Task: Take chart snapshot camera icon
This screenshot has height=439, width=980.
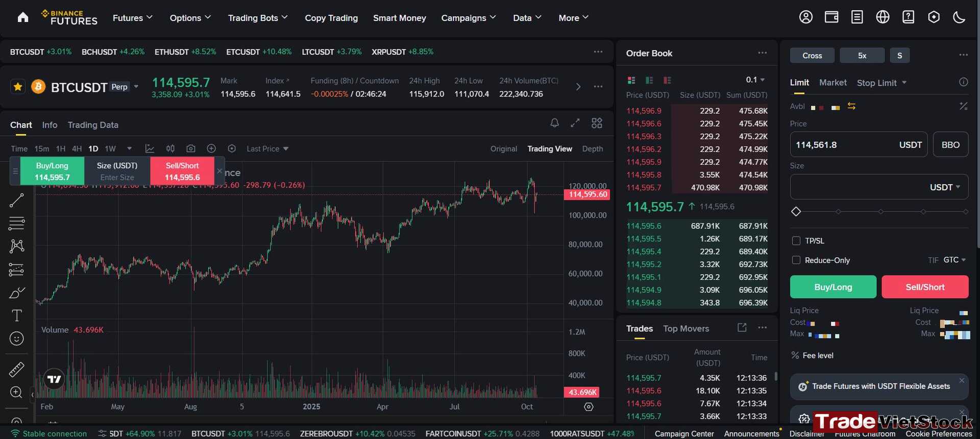Action: (191, 149)
